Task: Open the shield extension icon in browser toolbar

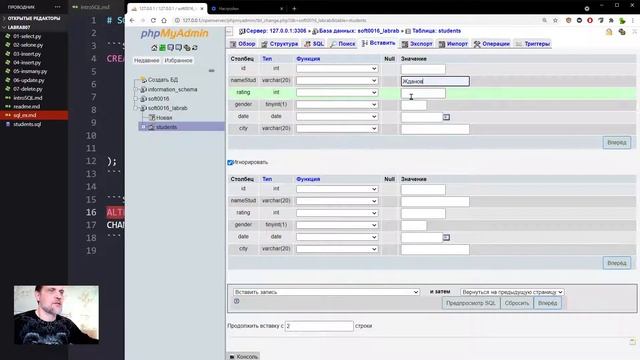Action: [569, 20]
